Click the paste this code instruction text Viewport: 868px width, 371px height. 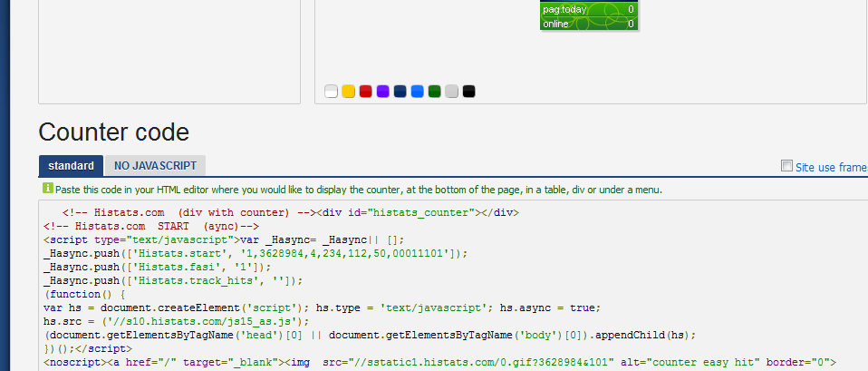pos(359,190)
